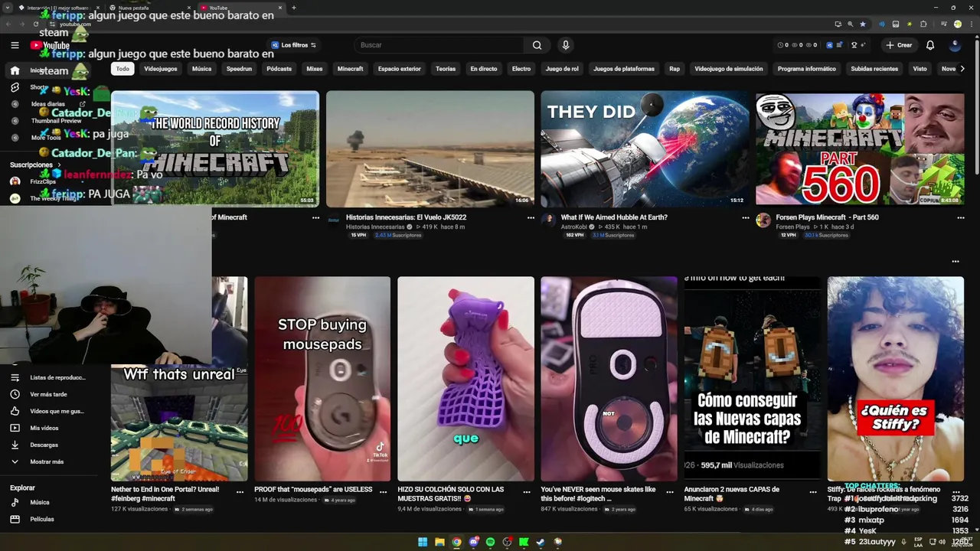Select the Visto filter chip

pyautogui.click(x=920, y=69)
